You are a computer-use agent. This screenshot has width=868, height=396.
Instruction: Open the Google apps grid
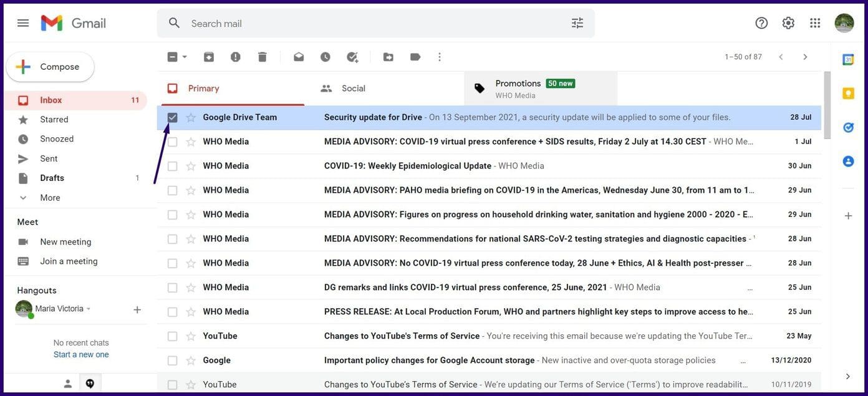pyautogui.click(x=815, y=23)
